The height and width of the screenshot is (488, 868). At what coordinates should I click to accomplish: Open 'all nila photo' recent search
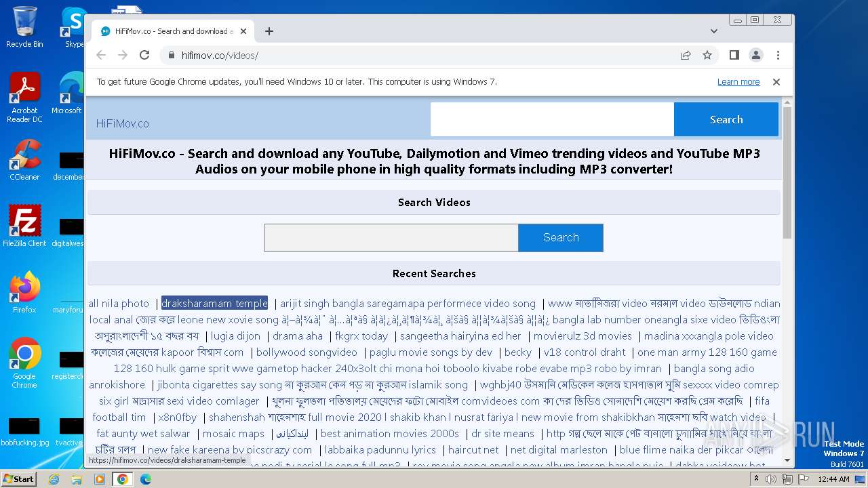pyautogui.click(x=119, y=304)
